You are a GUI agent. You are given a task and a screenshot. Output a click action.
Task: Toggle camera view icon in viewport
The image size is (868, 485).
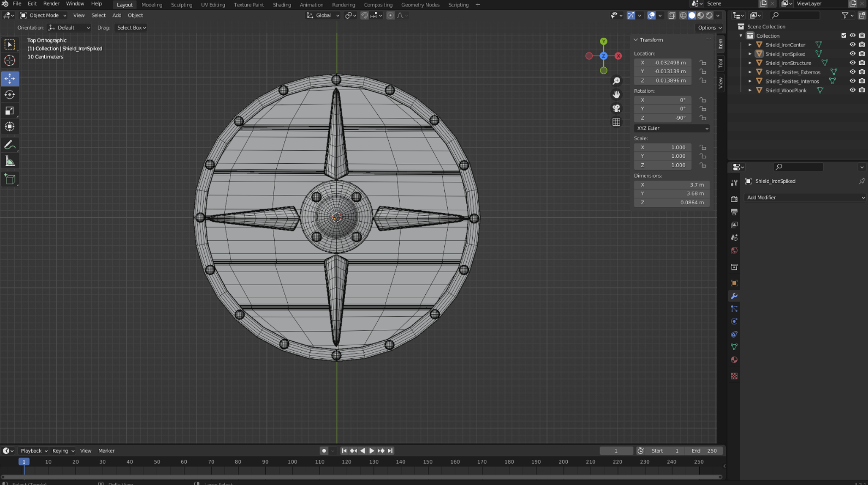pos(616,108)
